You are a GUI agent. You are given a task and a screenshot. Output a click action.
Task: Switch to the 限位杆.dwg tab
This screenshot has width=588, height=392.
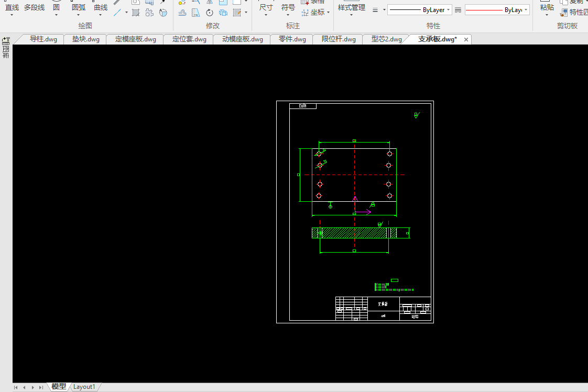[x=339, y=39]
